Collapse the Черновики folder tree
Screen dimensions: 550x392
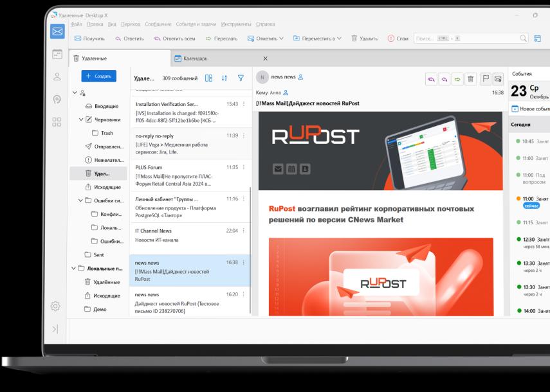(x=80, y=120)
